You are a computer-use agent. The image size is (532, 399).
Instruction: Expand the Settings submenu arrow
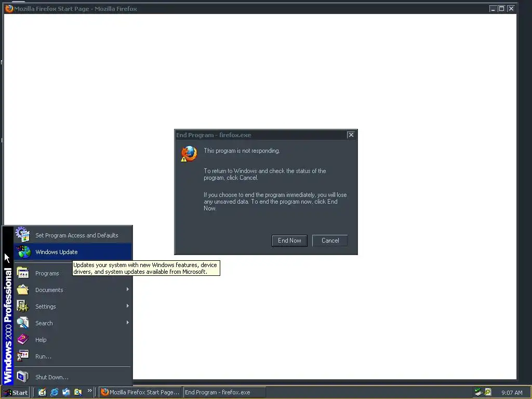coord(128,306)
